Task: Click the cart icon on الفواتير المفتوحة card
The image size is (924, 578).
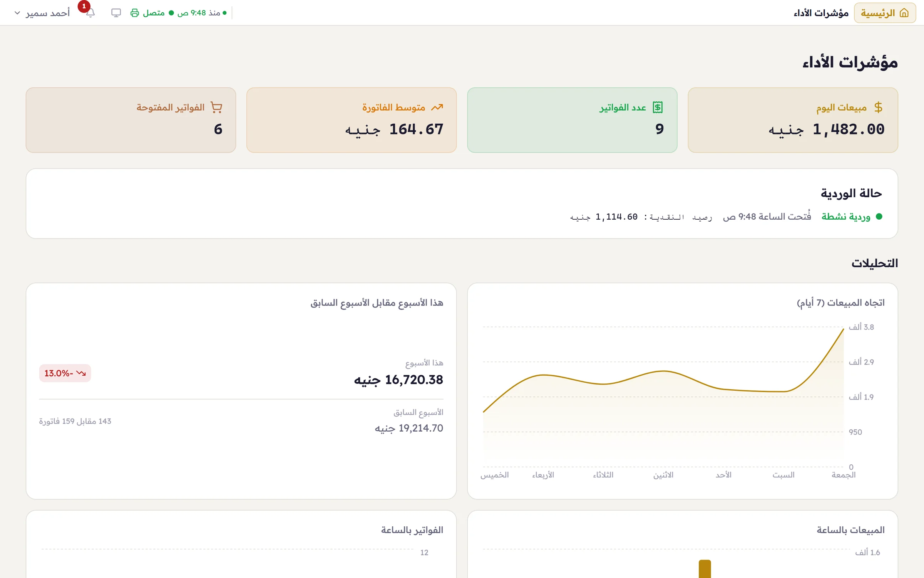Action: tap(217, 107)
